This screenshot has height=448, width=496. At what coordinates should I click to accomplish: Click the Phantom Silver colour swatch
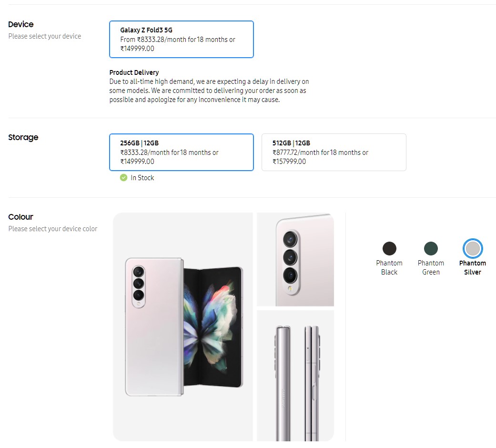(473, 248)
